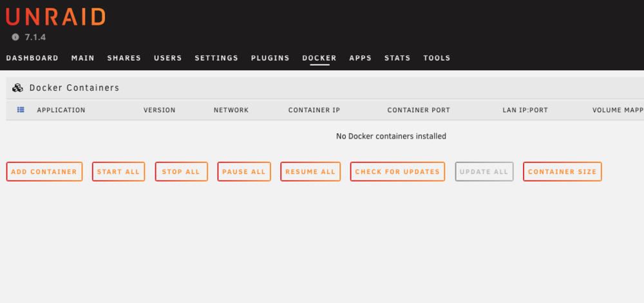Switch to the Users tab
Image resolution: width=644 pixels, height=303 pixels.
click(x=168, y=58)
